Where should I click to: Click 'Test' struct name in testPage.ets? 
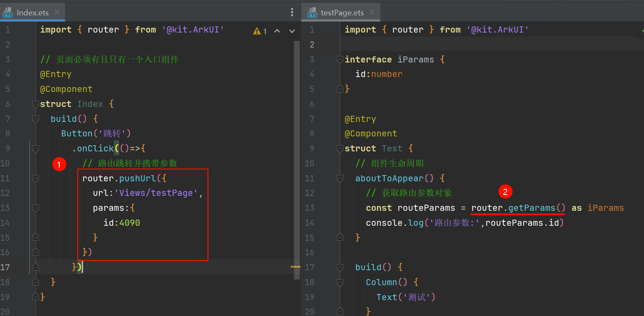[x=392, y=149]
